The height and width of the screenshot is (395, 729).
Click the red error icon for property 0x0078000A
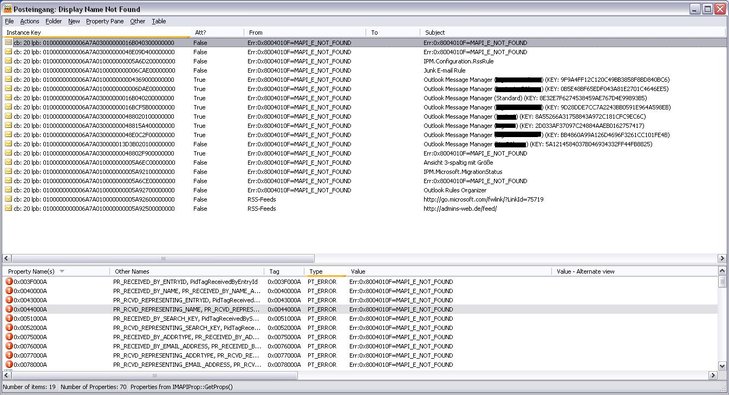9,365
